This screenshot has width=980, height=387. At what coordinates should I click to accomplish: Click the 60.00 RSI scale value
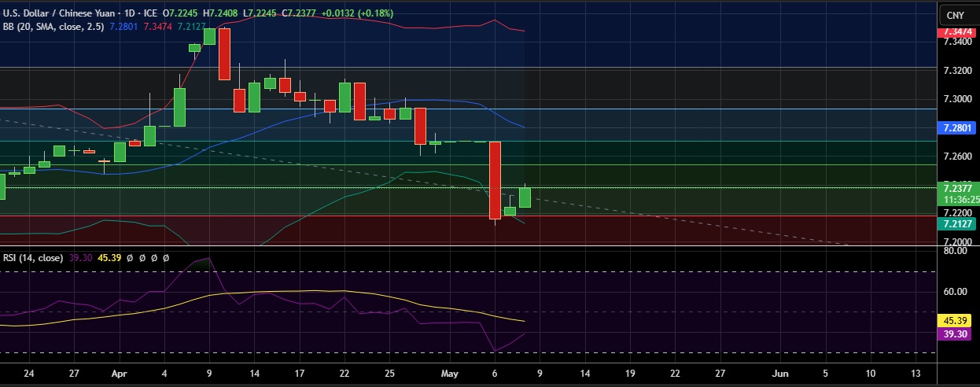(955, 292)
